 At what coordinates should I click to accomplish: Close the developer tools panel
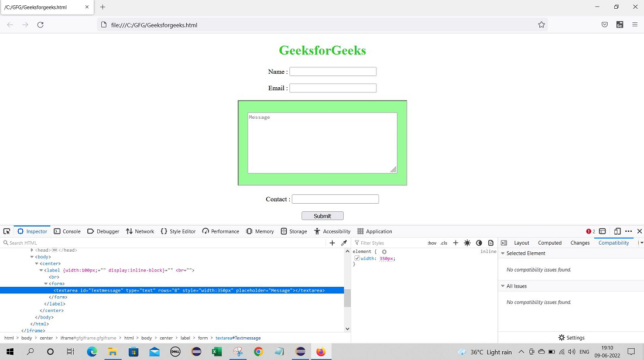coord(639,232)
